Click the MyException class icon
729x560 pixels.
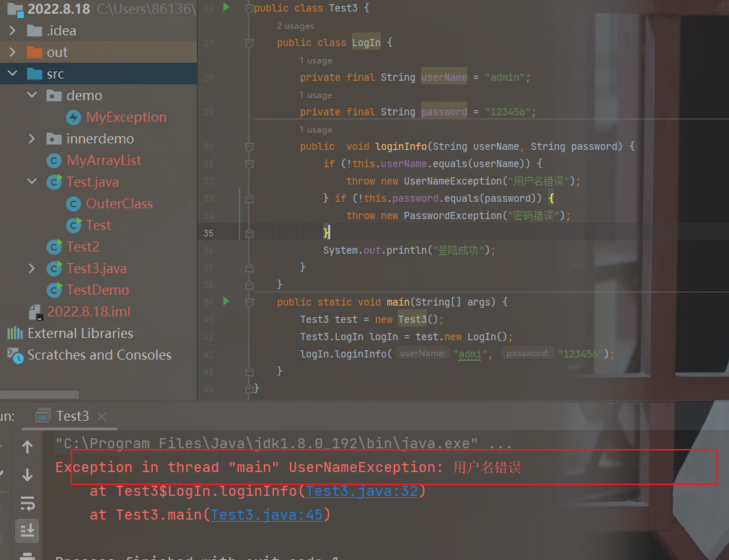pos(74,117)
